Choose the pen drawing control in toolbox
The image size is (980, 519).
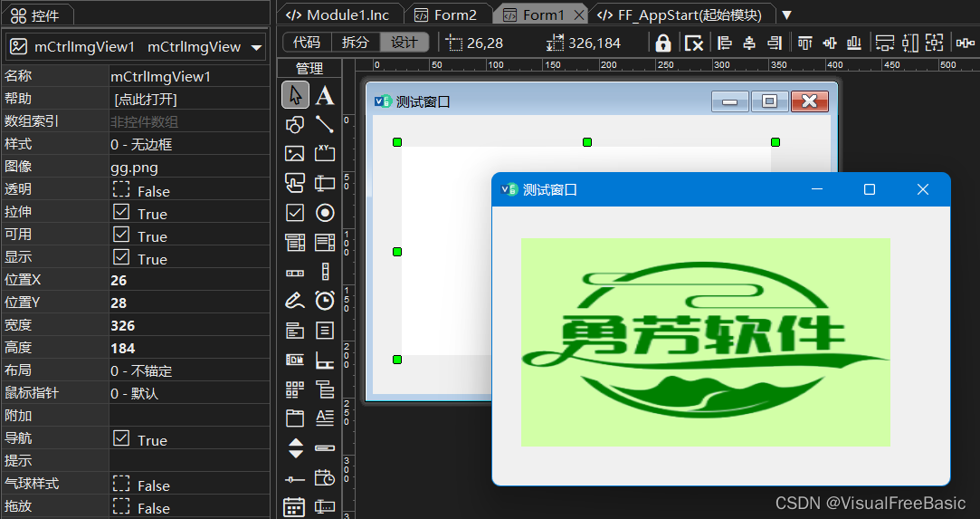point(295,301)
